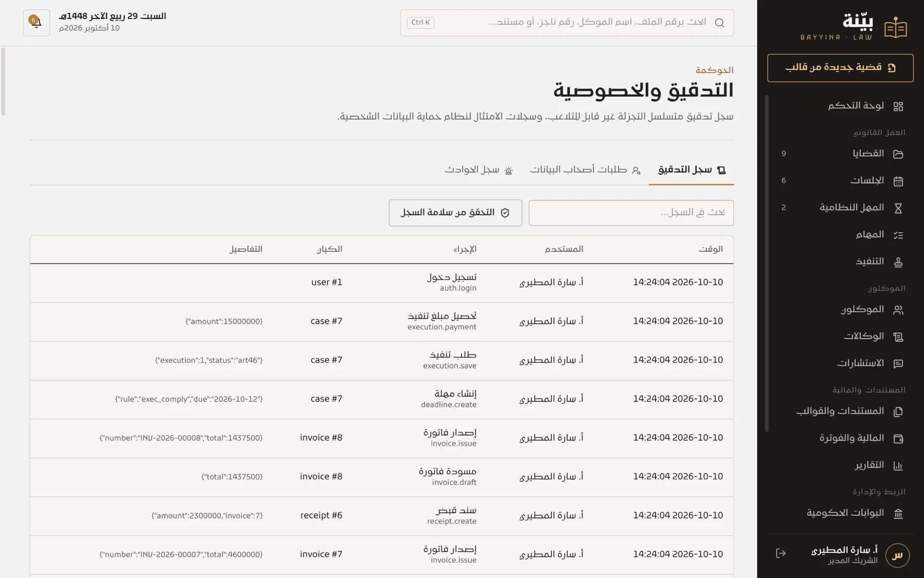Click the الوقت column header
Viewport: 924px width, 578px height.
[710, 249]
